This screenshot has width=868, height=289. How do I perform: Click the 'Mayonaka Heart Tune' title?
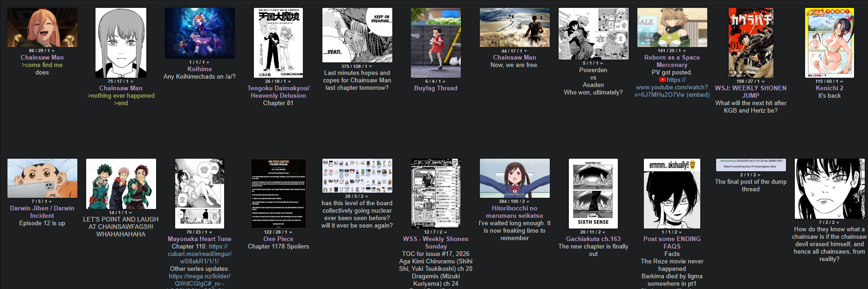199,239
